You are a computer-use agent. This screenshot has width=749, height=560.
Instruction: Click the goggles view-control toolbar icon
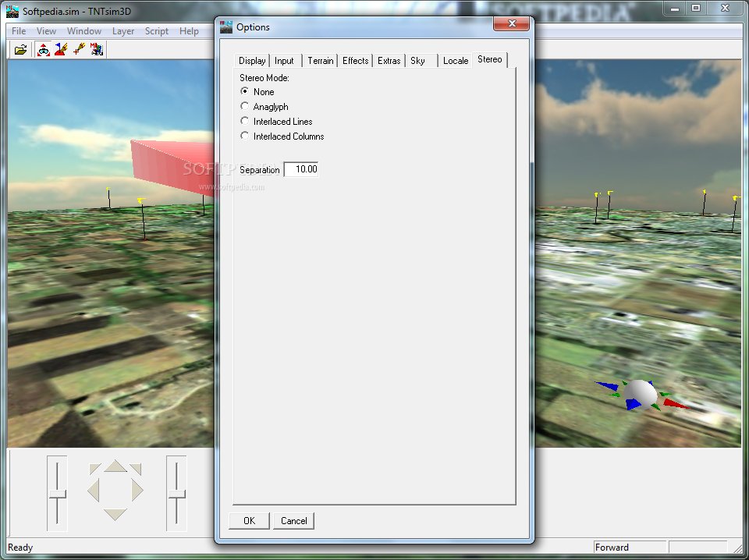pyautogui.click(x=44, y=49)
